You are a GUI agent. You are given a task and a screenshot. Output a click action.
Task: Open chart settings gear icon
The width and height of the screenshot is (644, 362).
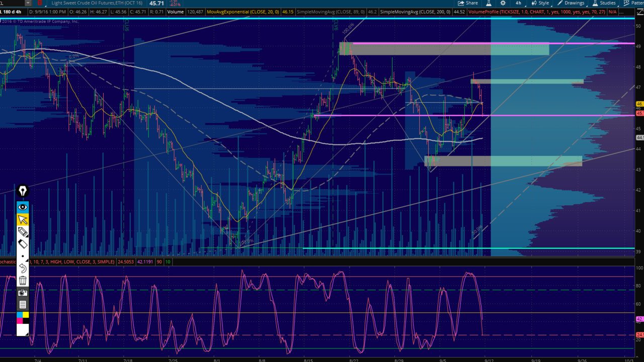click(x=503, y=3)
